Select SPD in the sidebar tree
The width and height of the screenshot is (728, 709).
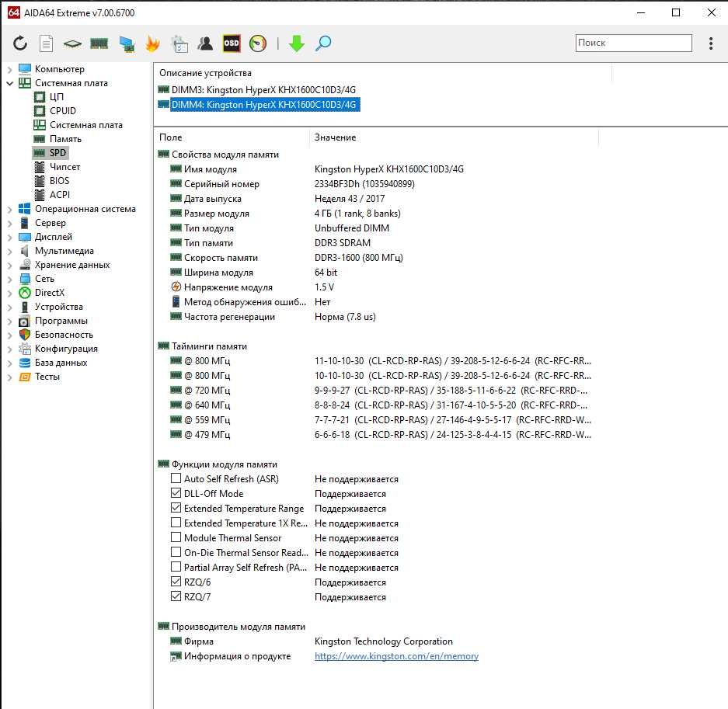pos(57,153)
